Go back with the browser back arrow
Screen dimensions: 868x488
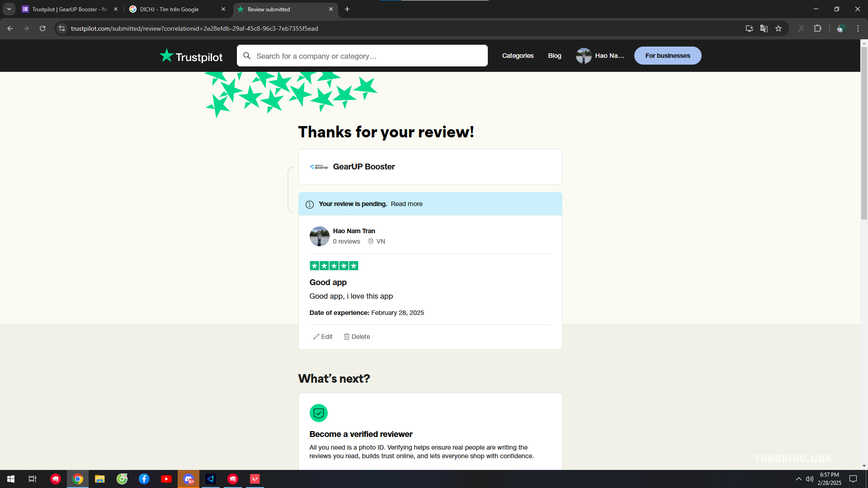10,28
